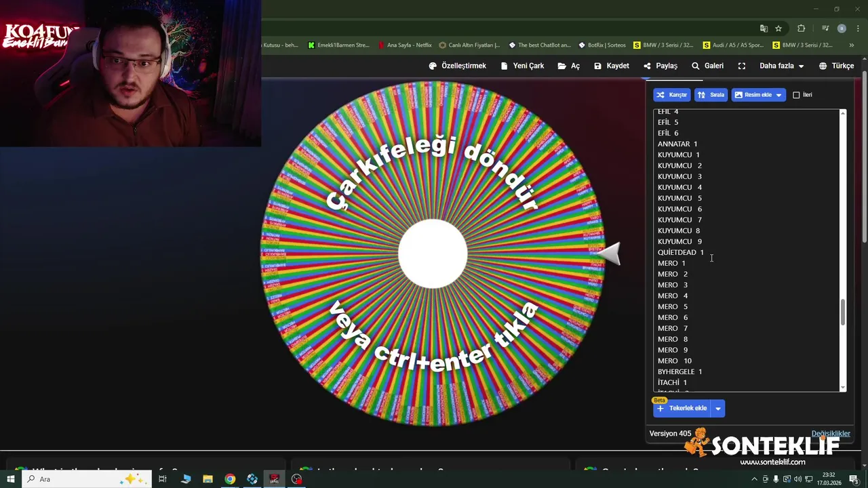The image size is (868, 488).
Task: Show more bookmarks chevron
Action: click(852, 45)
